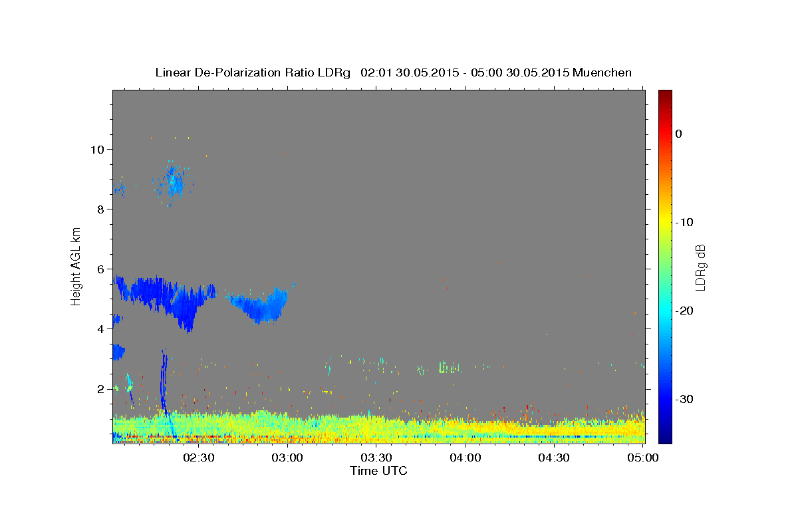Click the height tick label 6
The height and width of the screenshot is (532, 798).
pos(100,269)
